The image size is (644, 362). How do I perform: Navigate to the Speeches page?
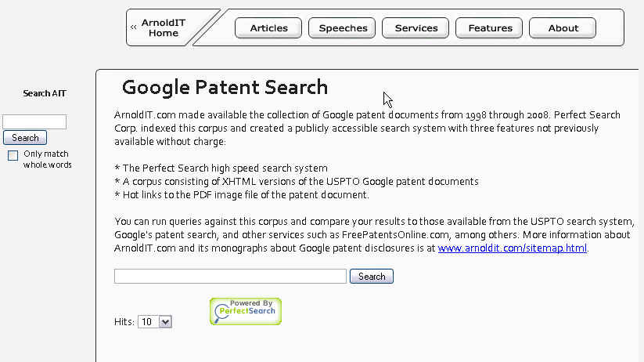click(343, 28)
